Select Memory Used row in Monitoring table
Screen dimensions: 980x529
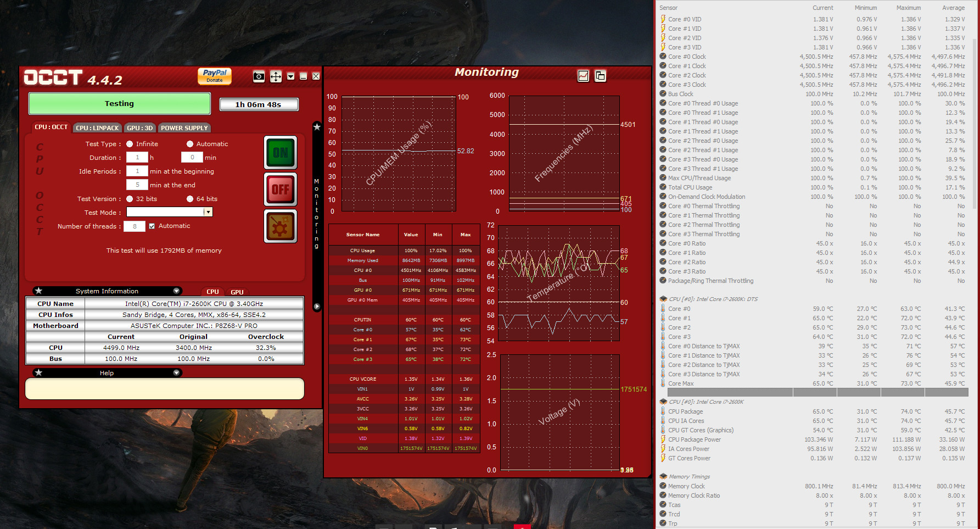(404, 260)
